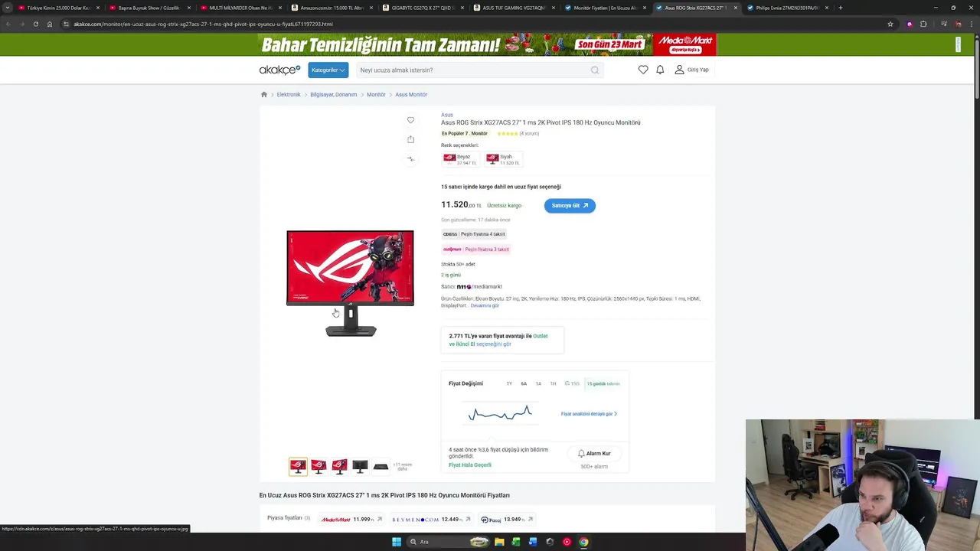Click the browser reload icon
The width and height of the screenshot is (980, 551).
(x=35, y=24)
